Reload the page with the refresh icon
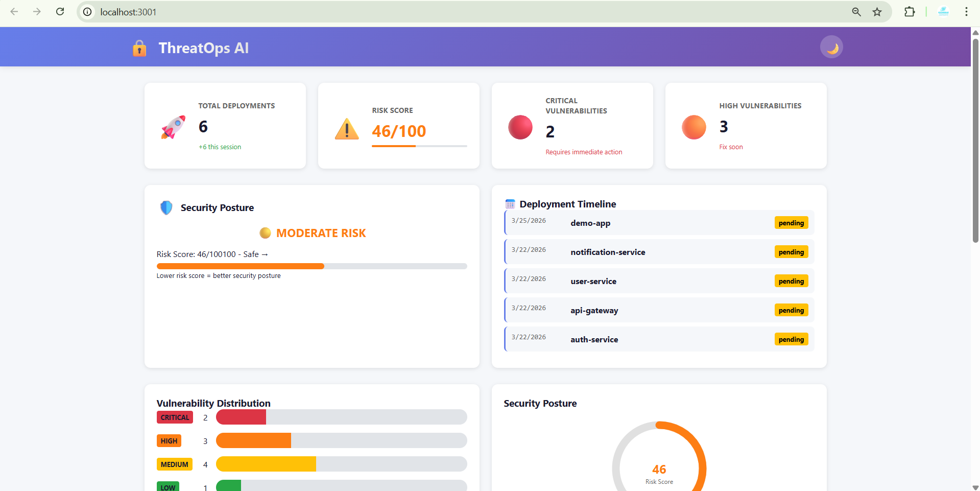Screen dimensions: 980x491 60,12
